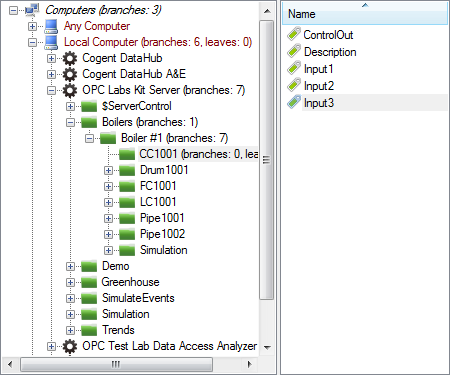The image size is (450, 375).
Task: Click the Input3 tag icon
Action: pos(294,102)
